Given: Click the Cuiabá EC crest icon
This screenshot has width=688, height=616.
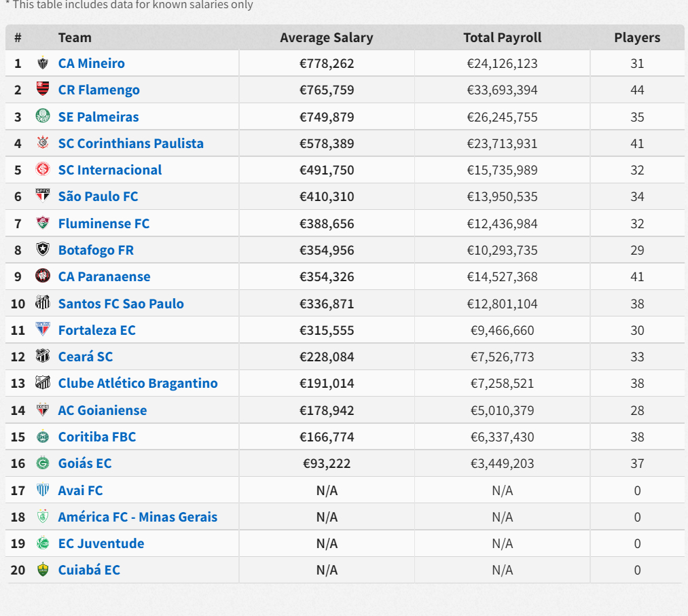Looking at the screenshot, I should pos(43,570).
